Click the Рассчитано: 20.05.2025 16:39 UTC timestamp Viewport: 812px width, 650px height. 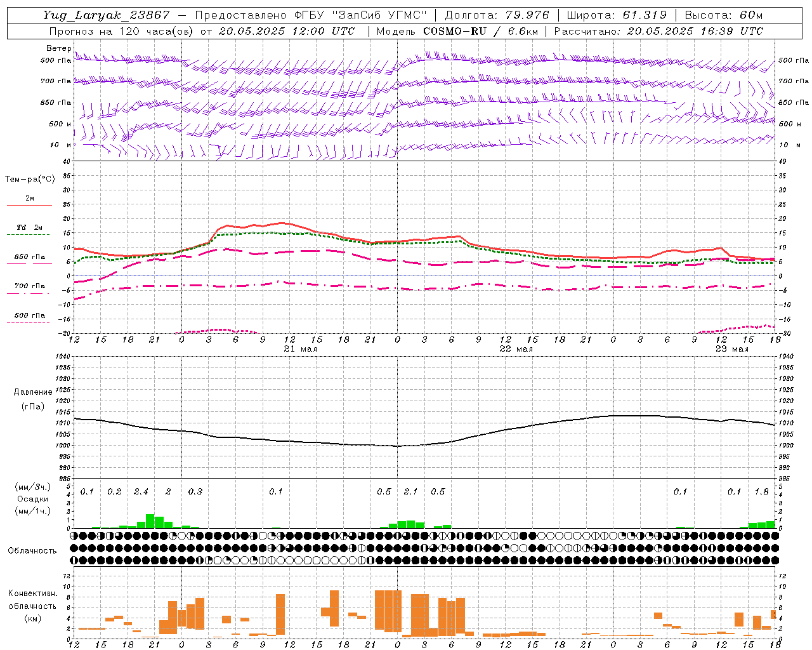tap(658, 31)
